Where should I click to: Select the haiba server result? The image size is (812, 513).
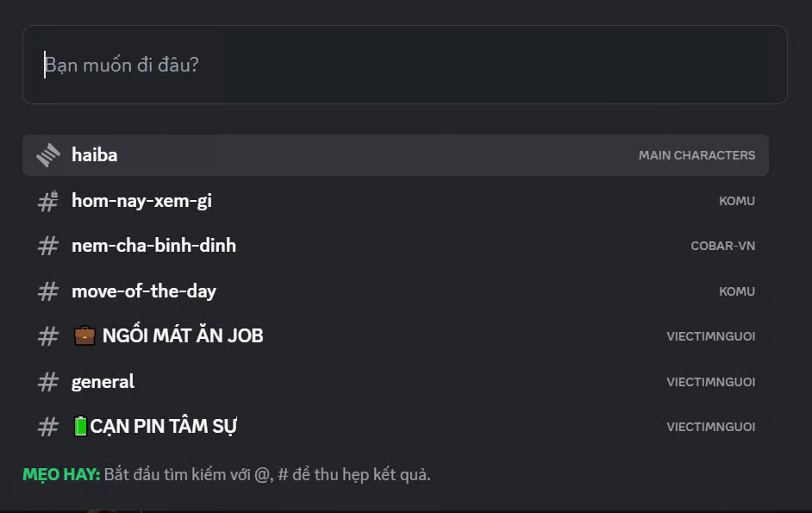point(95,155)
